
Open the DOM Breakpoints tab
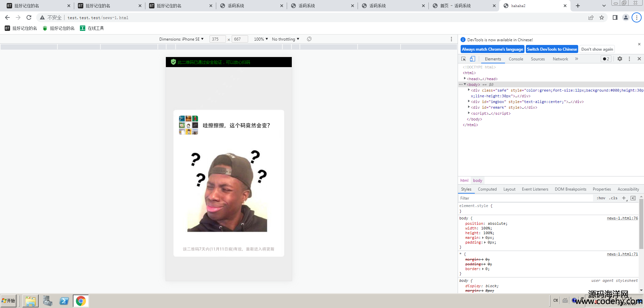tap(570, 189)
